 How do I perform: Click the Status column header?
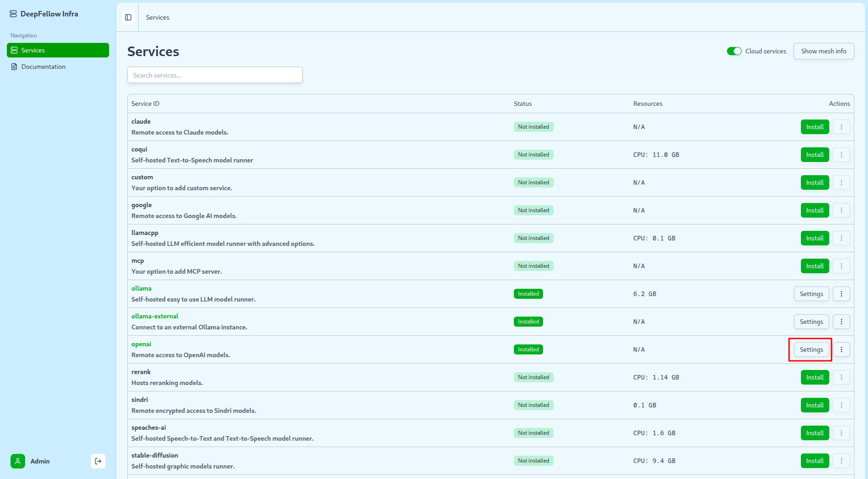coord(523,104)
